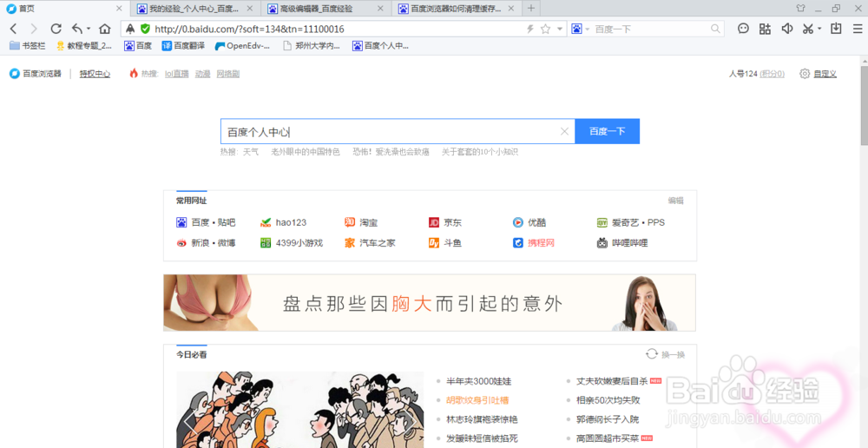Click the rocket speed icon in address bar
This screenshot has height=448, width=868.
[130, 29]
